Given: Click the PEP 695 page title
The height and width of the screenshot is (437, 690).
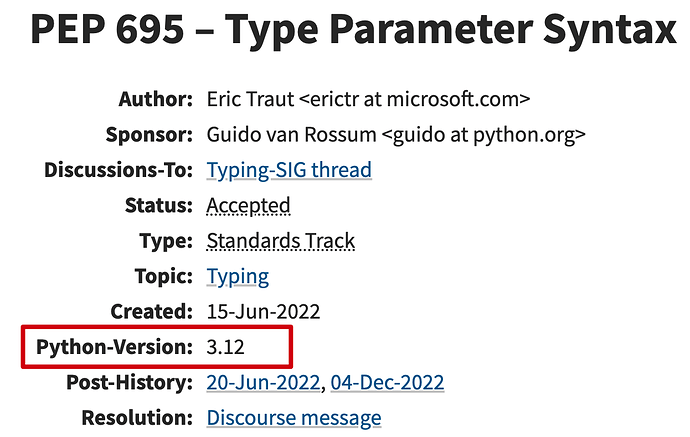Looking at the screenshot, I should (353, 29).
